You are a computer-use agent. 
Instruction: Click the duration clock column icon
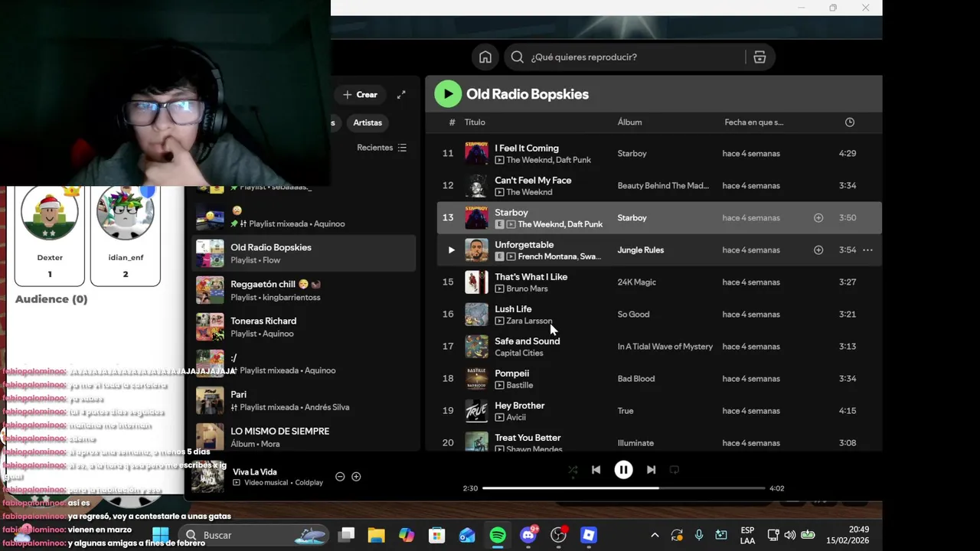tap(849, 122)
